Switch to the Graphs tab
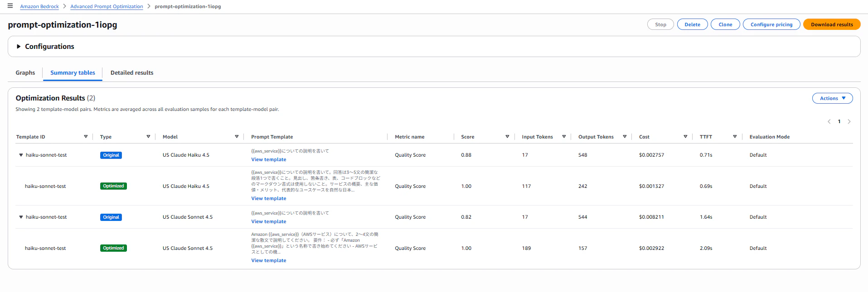 [25, 73]
